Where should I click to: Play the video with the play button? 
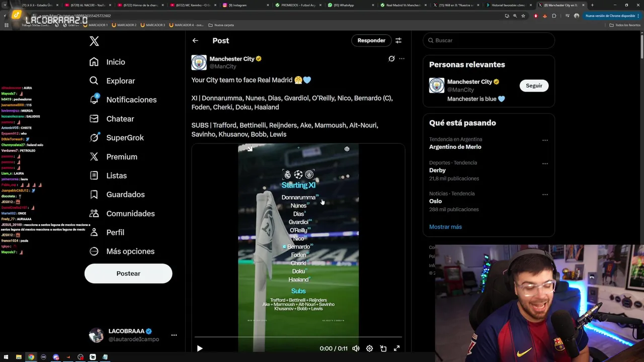200,348
